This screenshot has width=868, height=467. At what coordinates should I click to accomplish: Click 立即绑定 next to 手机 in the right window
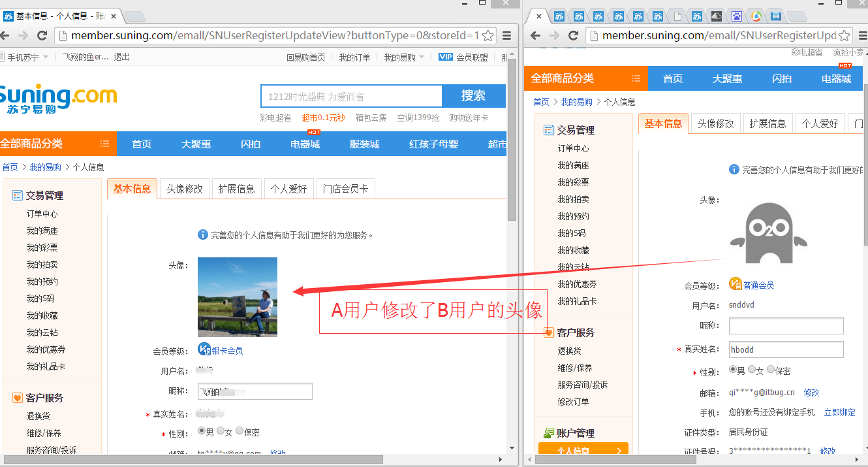839,413
